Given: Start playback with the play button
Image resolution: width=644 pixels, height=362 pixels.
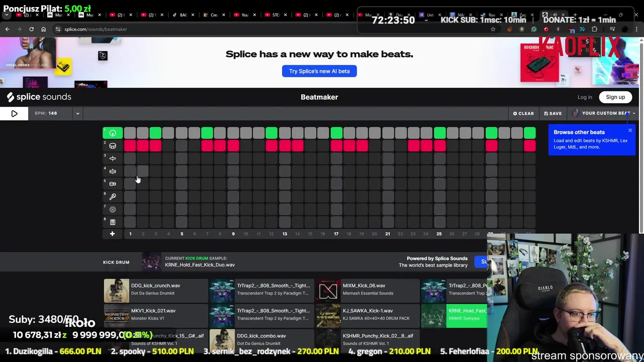Looking at the screenshot, I should tap(14, 114).
